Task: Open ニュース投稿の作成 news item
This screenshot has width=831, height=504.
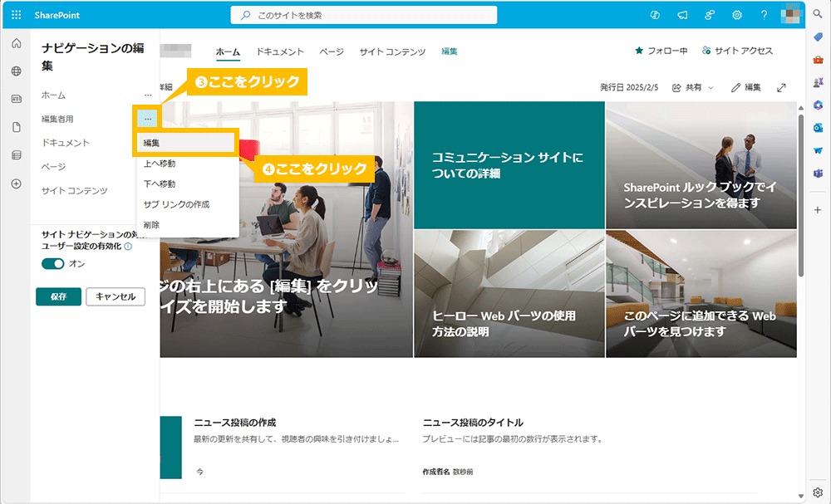Action: click(x=235, y=423)
